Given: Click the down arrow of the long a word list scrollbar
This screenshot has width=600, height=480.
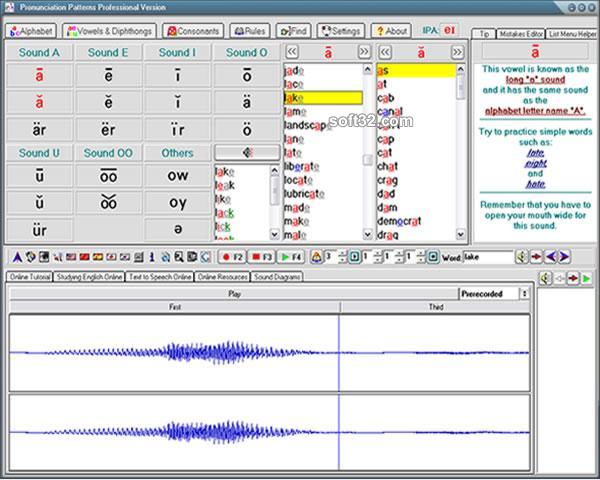Looking at the screenshot, I should (x=367, y=233).
